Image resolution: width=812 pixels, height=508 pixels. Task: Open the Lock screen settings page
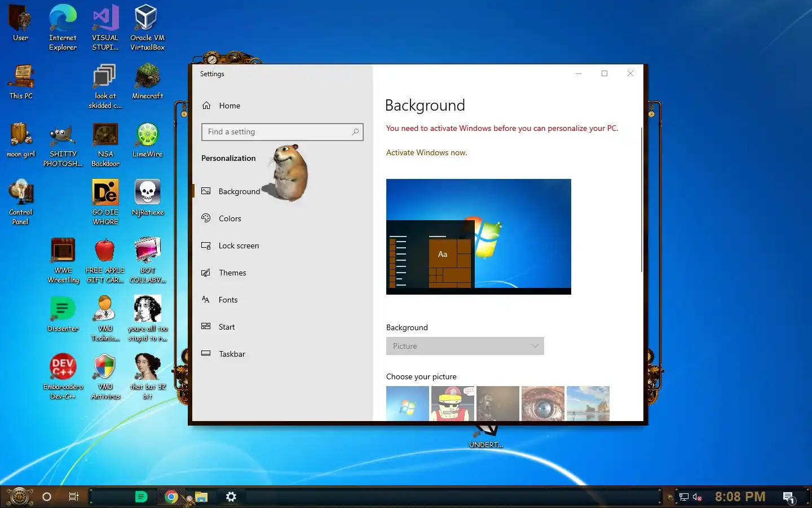(282, 246)
